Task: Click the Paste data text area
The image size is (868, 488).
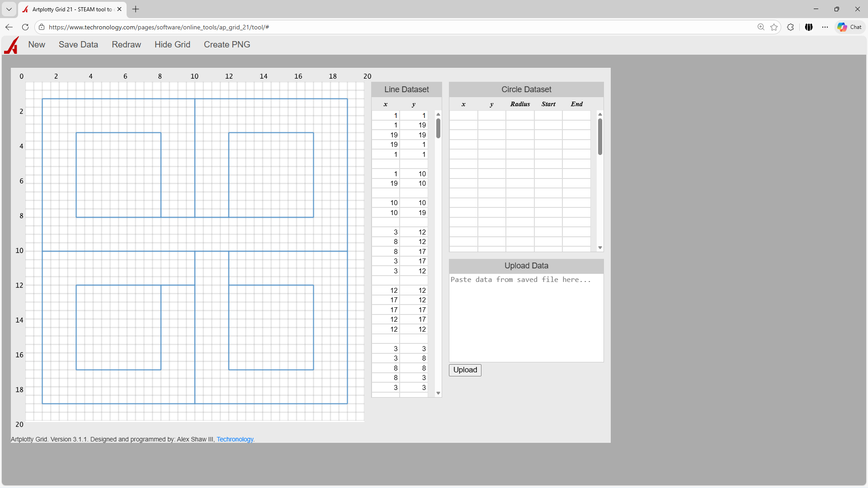Action: [526, 317]
